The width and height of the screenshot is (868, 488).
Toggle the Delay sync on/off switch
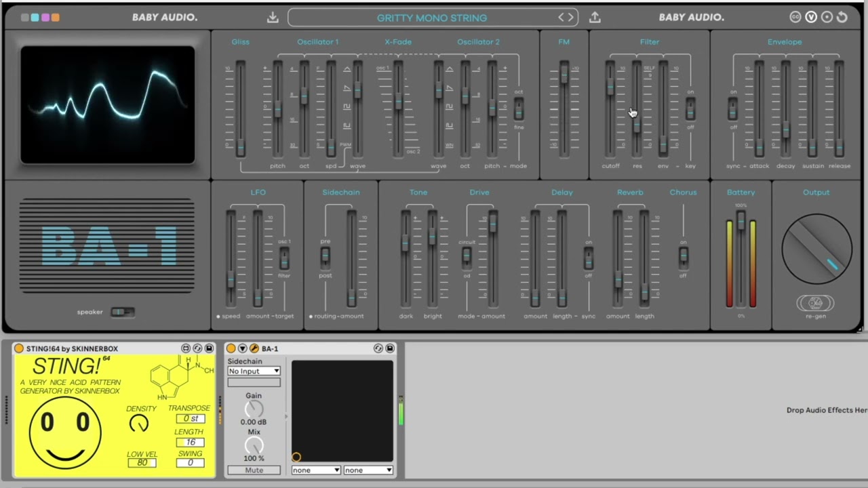click(x=588, y=258)
